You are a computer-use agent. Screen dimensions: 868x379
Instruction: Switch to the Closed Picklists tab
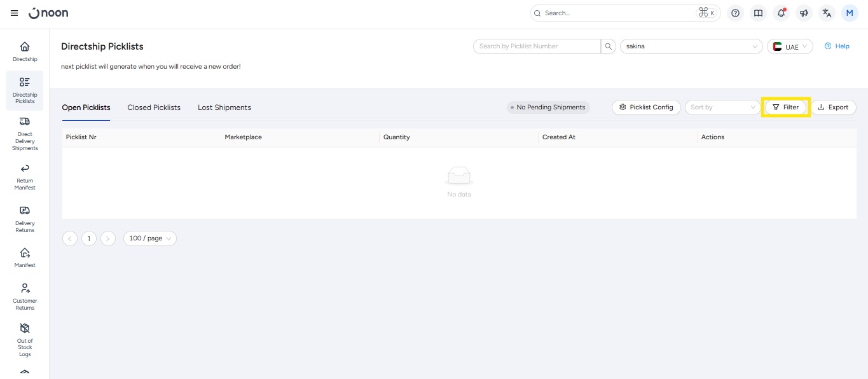pyautogui.click(x=154, y=107)
